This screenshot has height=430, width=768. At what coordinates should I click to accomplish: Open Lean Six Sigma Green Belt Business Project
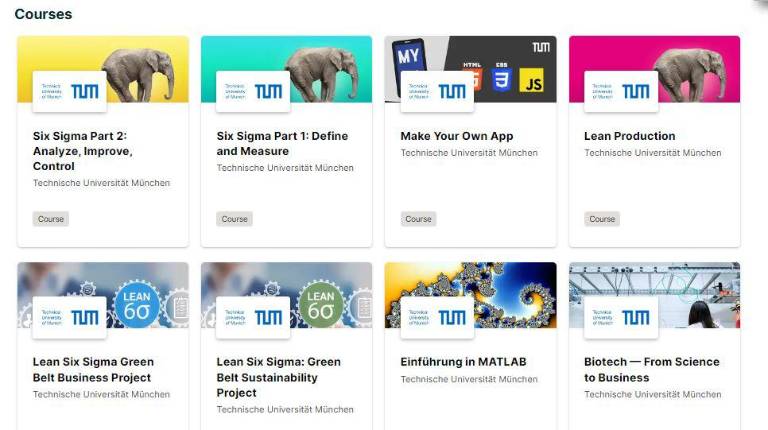tap(93, 370)
